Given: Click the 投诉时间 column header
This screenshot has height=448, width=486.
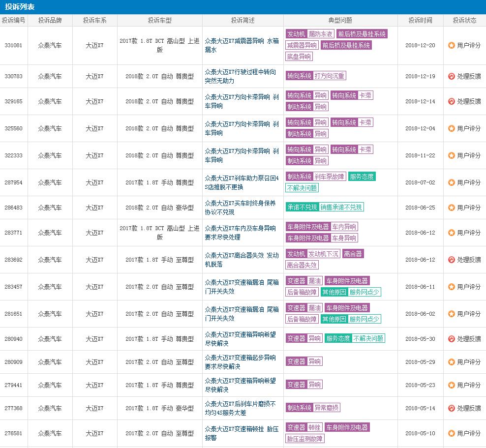Looking at the screenshot, I should pos(420,21).
